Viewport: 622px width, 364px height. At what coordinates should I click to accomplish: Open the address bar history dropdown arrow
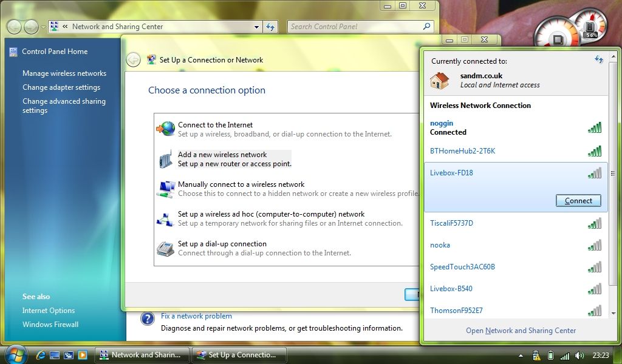coord(257,27)
